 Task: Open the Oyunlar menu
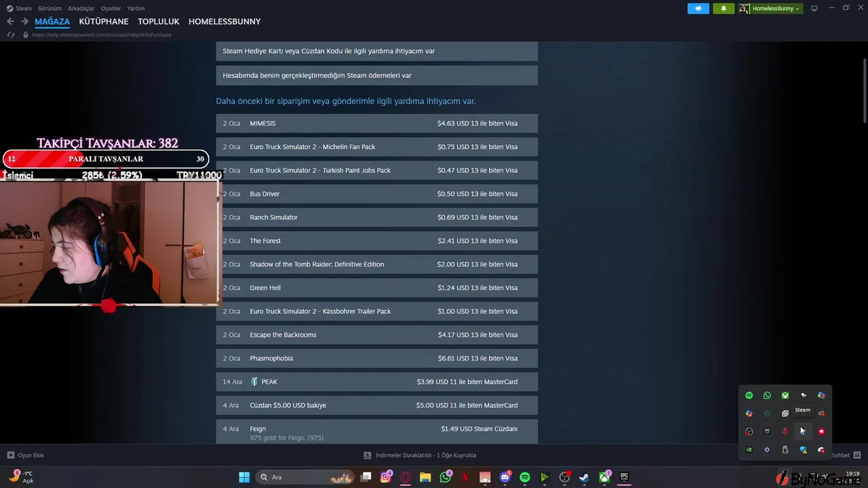[x=111, y=8]
